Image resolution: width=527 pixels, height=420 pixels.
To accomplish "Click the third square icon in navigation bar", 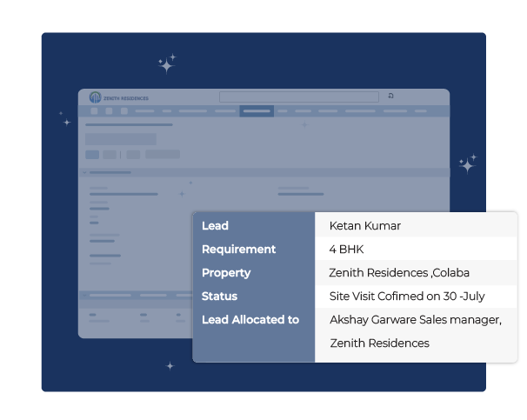I will tap(124, 111).
